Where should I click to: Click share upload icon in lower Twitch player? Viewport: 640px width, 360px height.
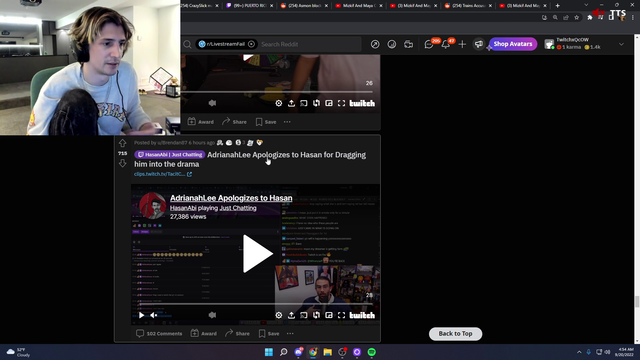point(291,315)
